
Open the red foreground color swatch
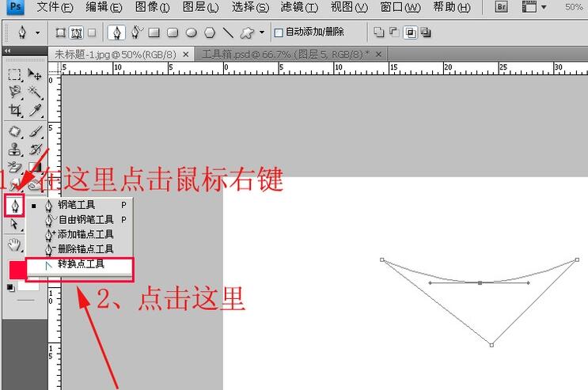pos(17,270)
